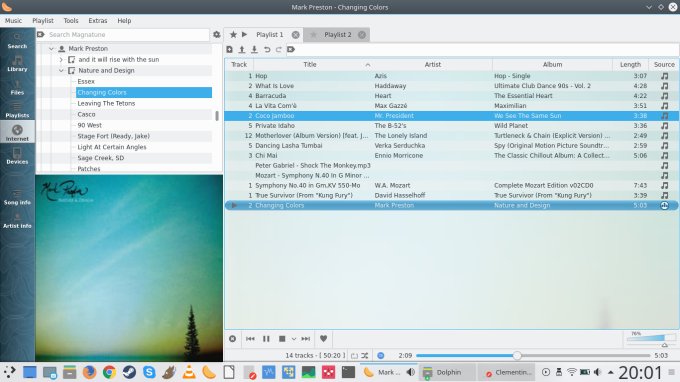Select Leaving The Tetons in the tree
This screenshot has height=382, width=680.
click(x=106, y=103)
